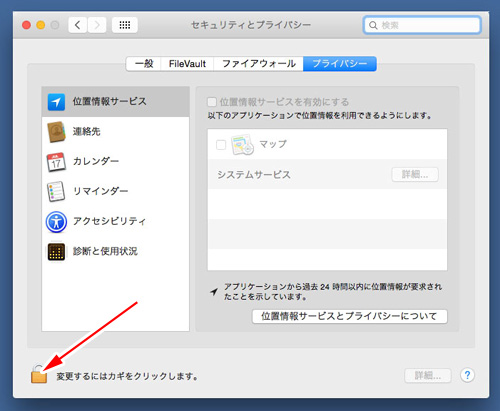Switch to the FileVault tab
This screenshot has height=411, width=500.
pos(187,64)
